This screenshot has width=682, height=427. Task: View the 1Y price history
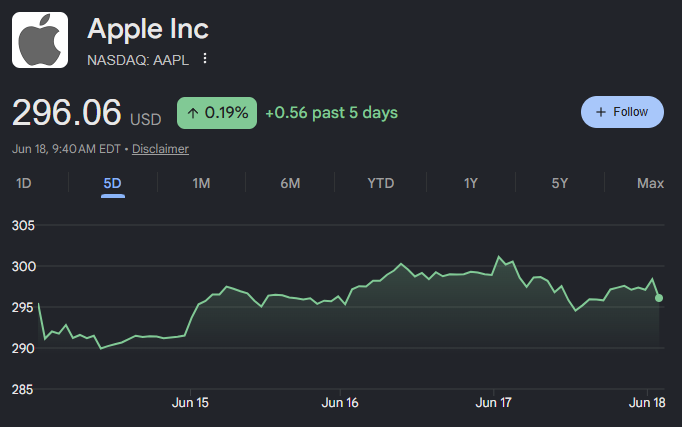pos(471,183)
